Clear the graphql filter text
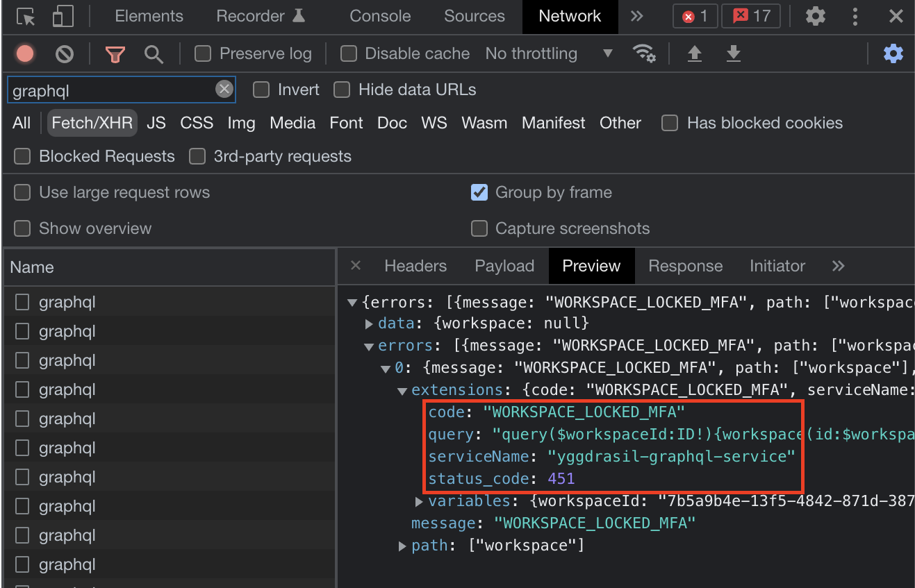915x588 pixels. (x=224, y=89)
